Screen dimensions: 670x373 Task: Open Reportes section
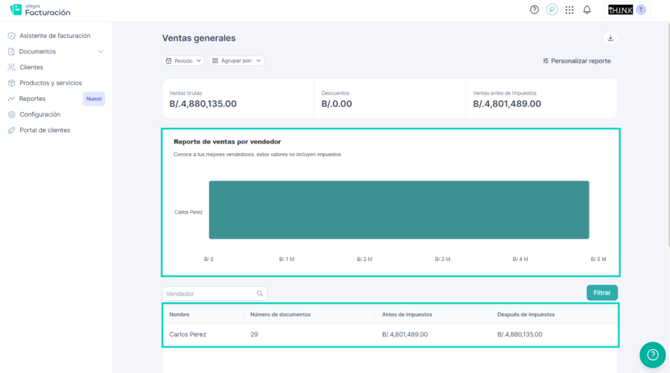32,99
